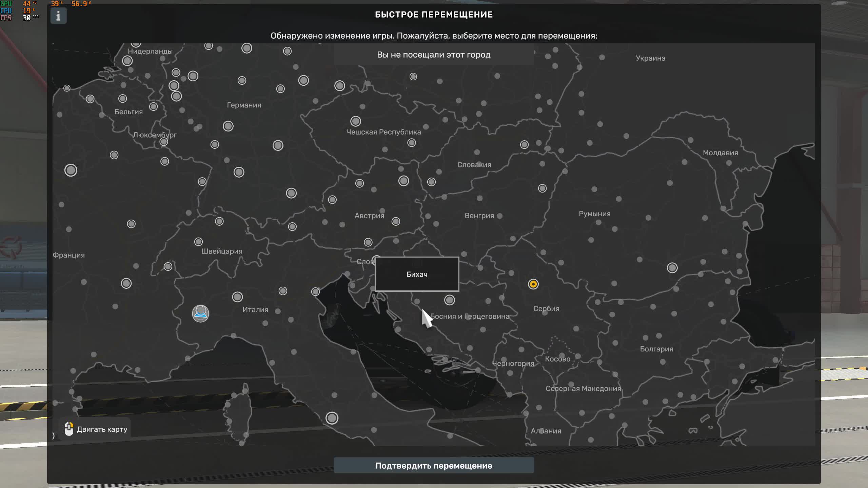The width and height of the screenshot is (868, 488).
Task: Click ringed city marker above Босния и Герцеговина
Action: click(449, 300)
